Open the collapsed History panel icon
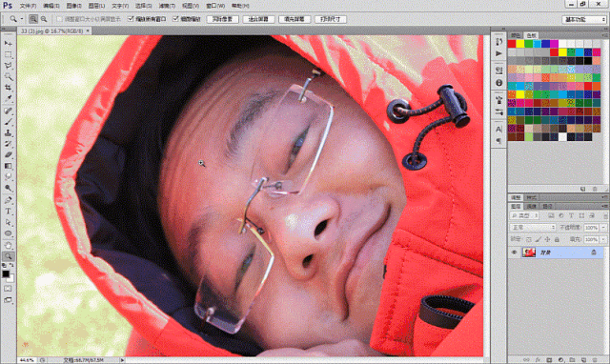Viewport: 610px width, 364px height. tap(498, 42)
